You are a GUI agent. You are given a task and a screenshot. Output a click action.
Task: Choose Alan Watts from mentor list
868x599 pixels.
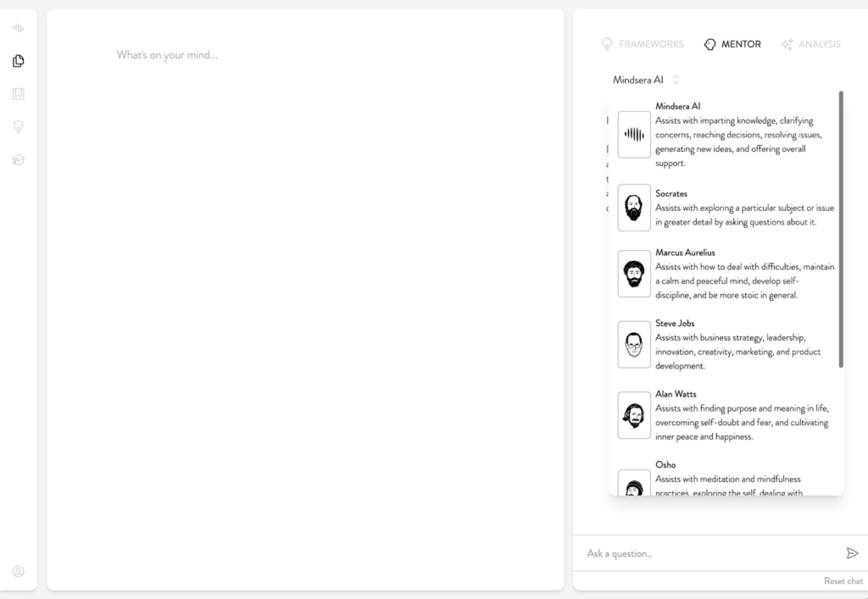pos(726,415)
